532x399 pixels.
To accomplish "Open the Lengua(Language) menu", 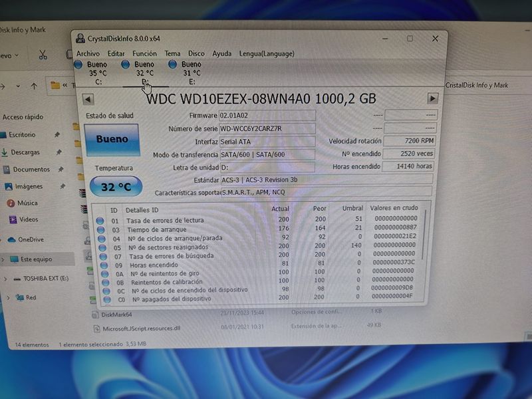I will click(x=267, y=54).
